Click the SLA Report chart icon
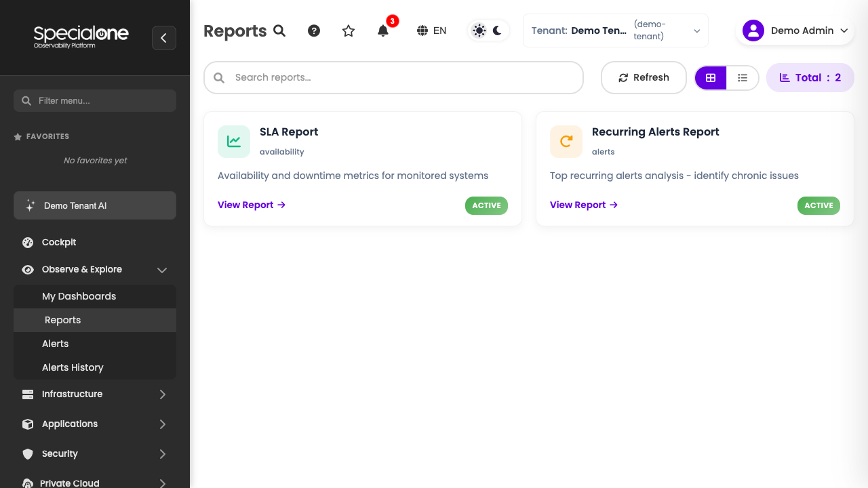 (x=234, y=142)
